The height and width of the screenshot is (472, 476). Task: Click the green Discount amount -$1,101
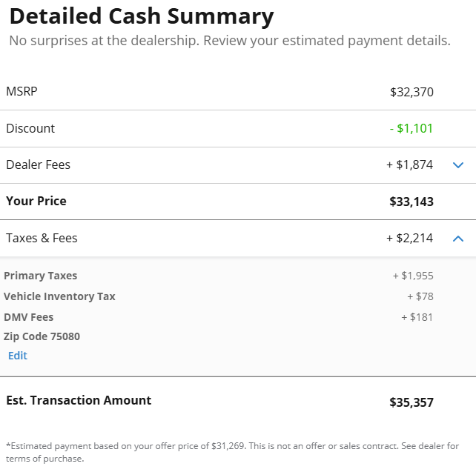[411, 128]
